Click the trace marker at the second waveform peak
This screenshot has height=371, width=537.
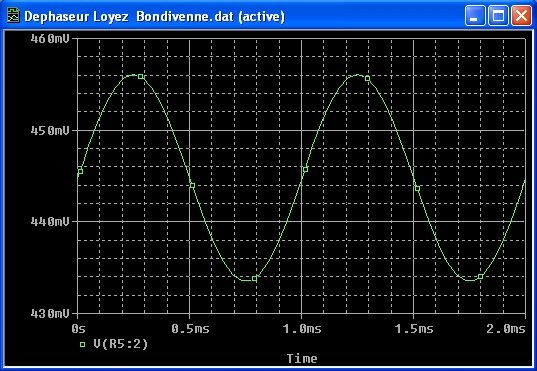tap(367, 78)
